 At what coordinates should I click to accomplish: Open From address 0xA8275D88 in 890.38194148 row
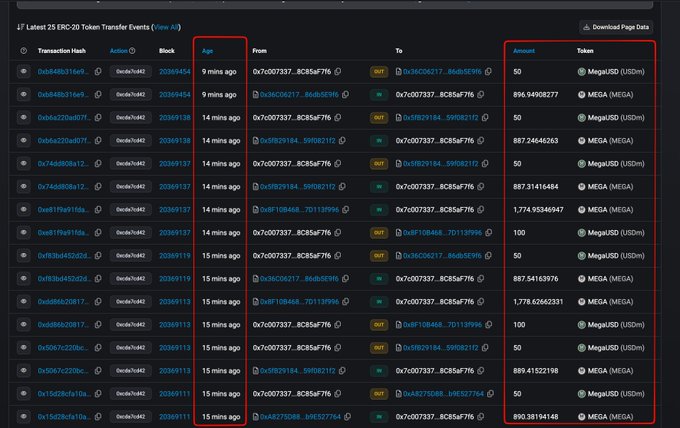(x=300, y=417)
